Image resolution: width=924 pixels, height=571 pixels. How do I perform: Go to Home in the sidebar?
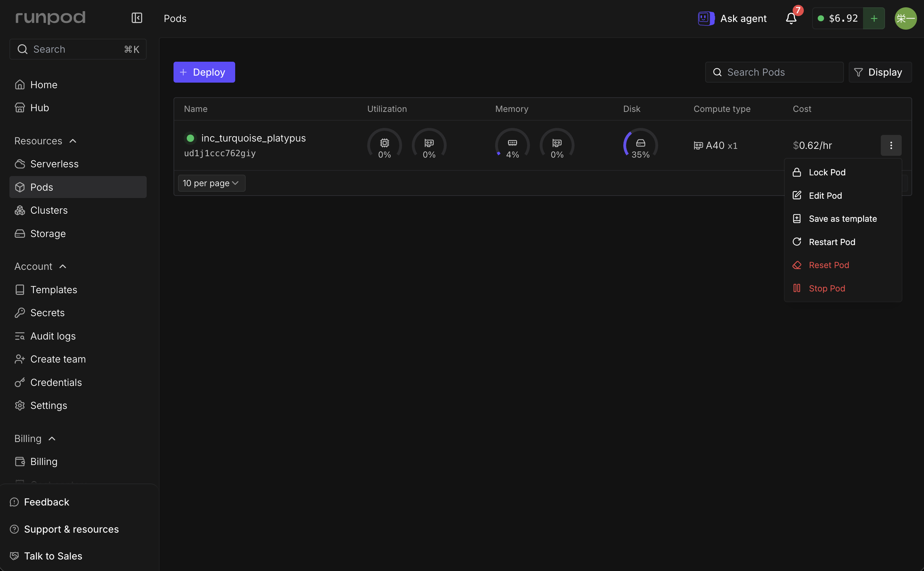78,85
